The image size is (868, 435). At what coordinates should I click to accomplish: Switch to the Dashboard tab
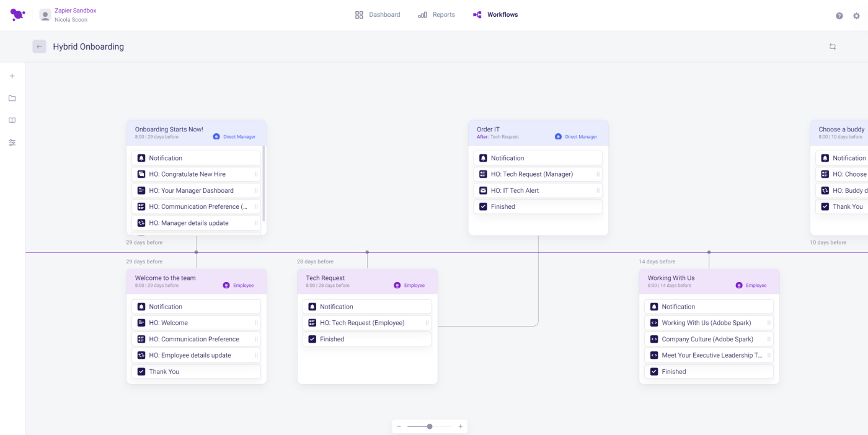pyautogui.click(x=378, y=15)
